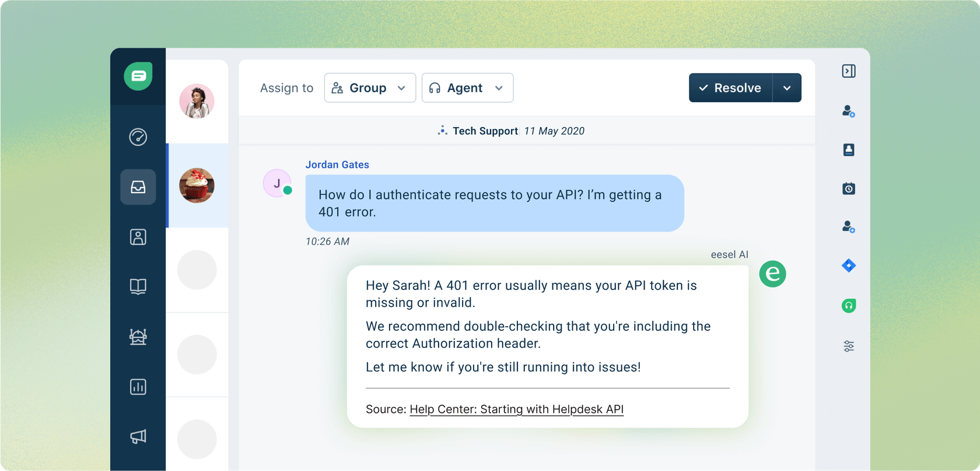Select the cupcake avatar conversation

pyautogui.click(x=197, y=186)
